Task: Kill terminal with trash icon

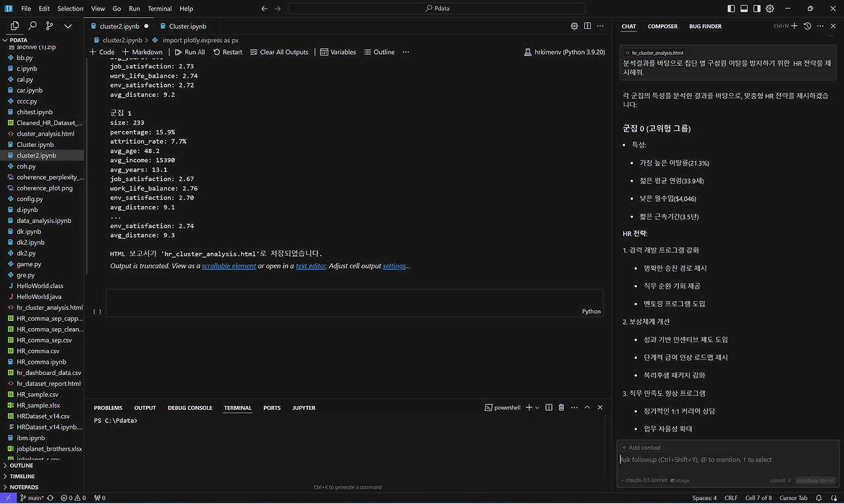Action: (x=561, y=408)
